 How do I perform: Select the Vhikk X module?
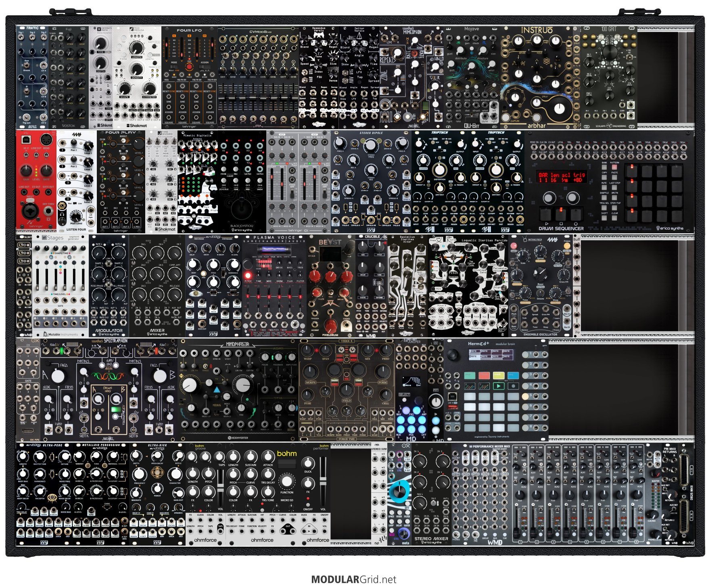(x=347, y=390)
